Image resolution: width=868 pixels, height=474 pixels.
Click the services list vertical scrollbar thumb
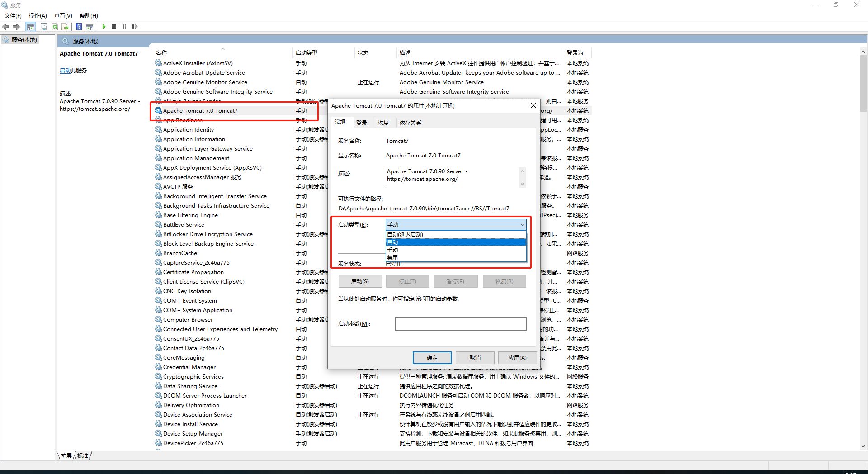[x=863, y=84]
